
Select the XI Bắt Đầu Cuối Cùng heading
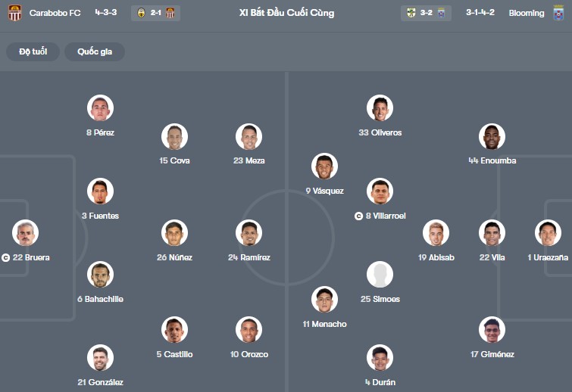(286, 13)
